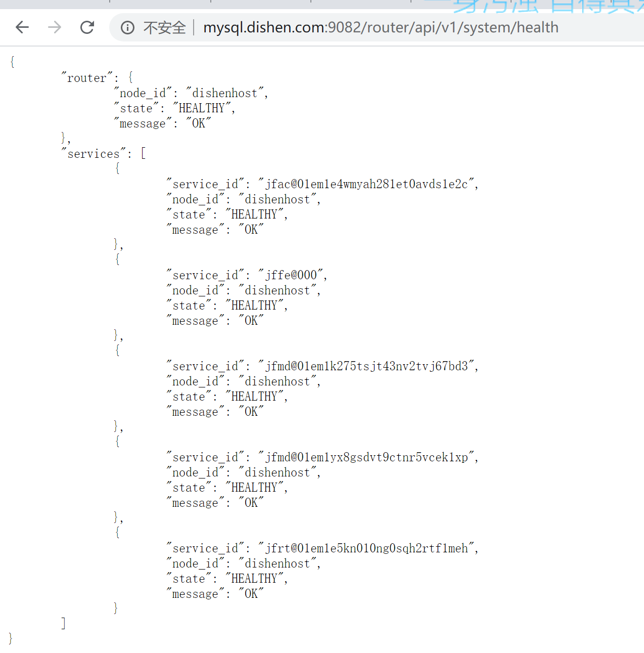The width and height of the screenshot is (644, 653).
Task: Click the forward navigation arrow
Action: point(55,27)
